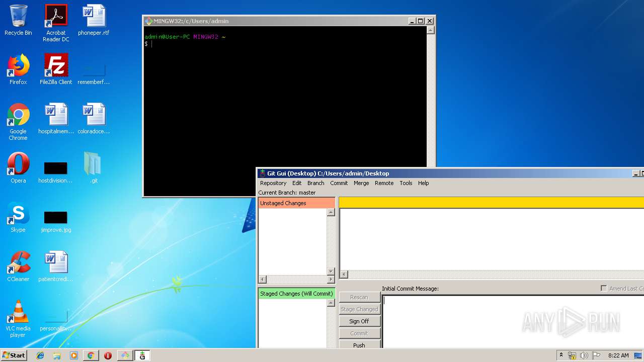
Task: Switch to MINGW32 terminal taskbar button
Action: point(125,355)
